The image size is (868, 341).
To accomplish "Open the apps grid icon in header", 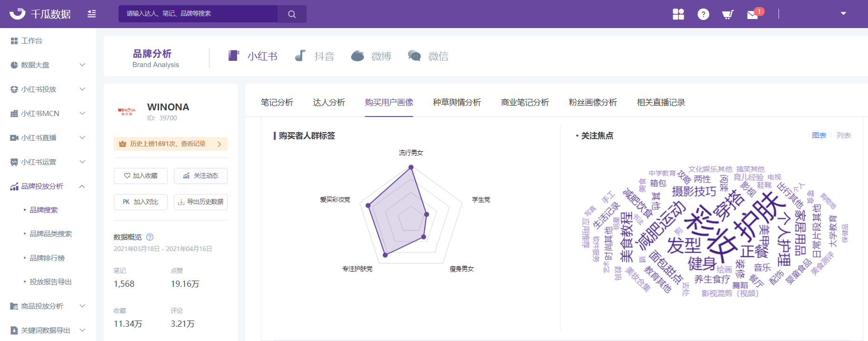I will (x=678, y=14).
